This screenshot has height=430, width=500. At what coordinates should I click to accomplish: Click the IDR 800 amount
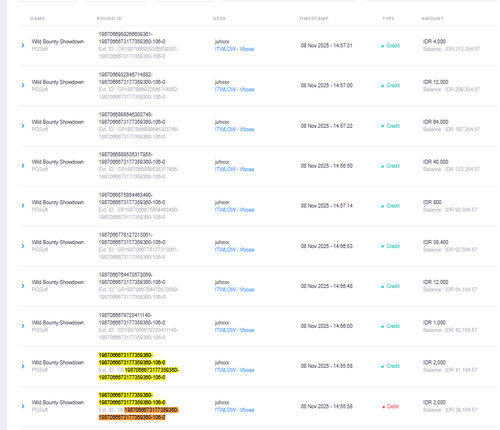pyautogui.click(x=432, y=202)
